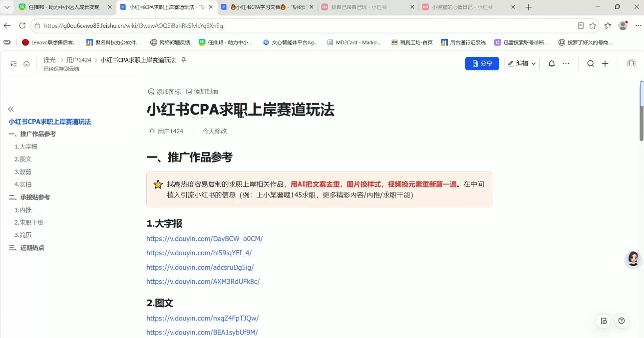Open reader view icon in address bar
Viewport: 644px width, 338px height.
coord(581,25)
